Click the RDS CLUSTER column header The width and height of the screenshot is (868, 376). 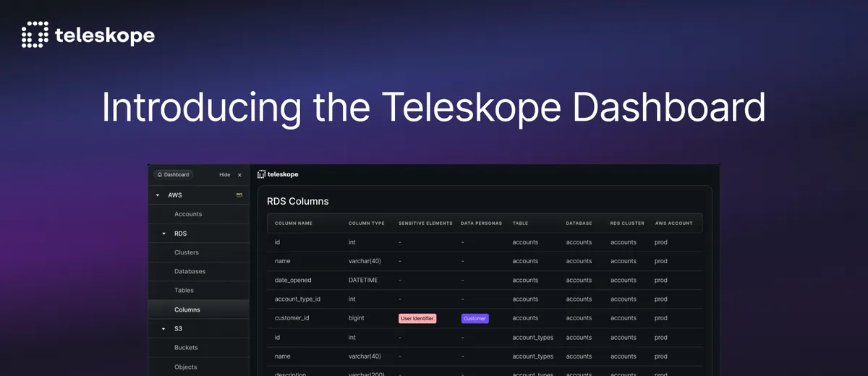click(x=626, y=223)
